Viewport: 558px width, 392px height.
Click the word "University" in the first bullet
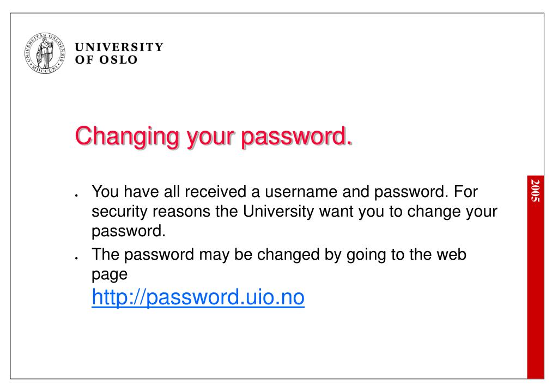[x=278, y=211]
